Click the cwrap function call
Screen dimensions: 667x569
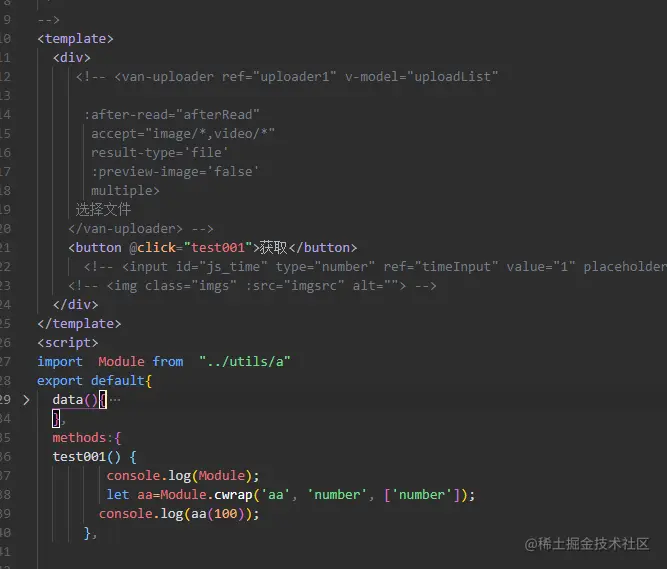(x=234, y=495)
